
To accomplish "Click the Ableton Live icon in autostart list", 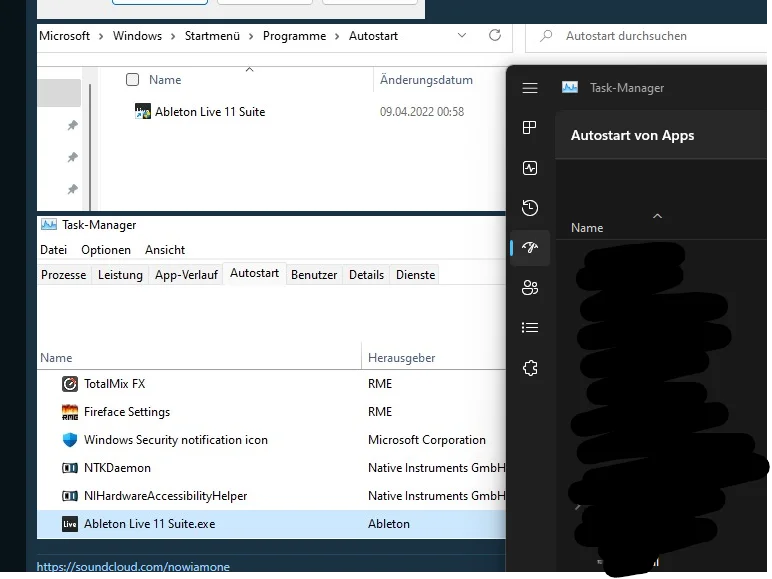I will pyautogui.click(x=70, y=524).
